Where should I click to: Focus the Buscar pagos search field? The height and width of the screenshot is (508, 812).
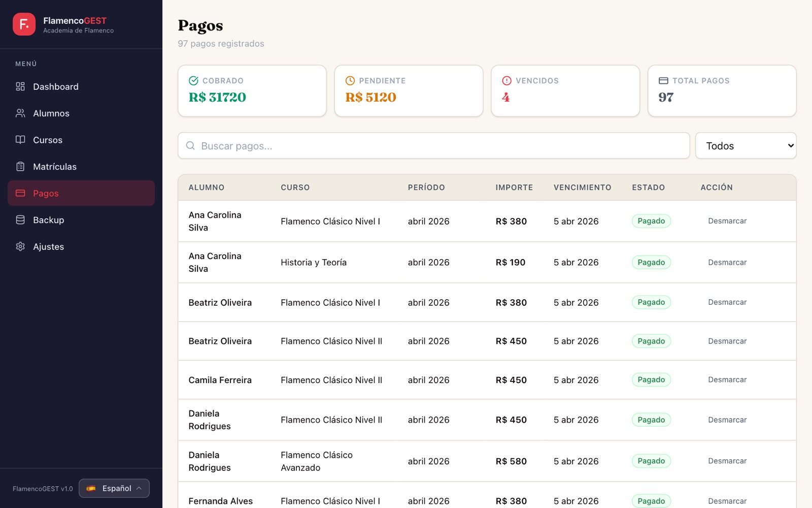click(x=434, y=146)
